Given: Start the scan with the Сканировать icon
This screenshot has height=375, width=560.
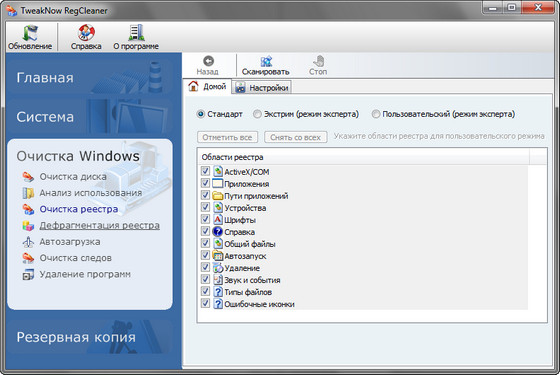Looking at the screenshot, I should click(266, 61).
